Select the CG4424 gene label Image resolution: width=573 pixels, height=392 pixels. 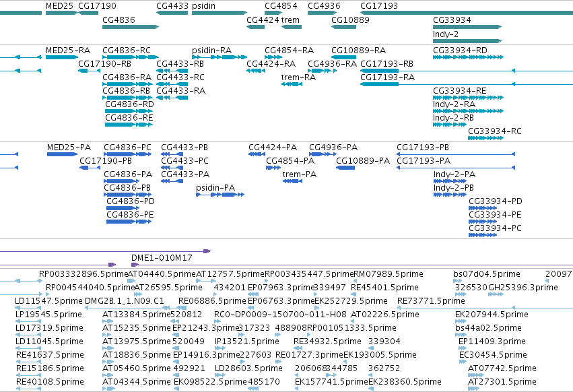pyautogui.click(x=263, y=20)
